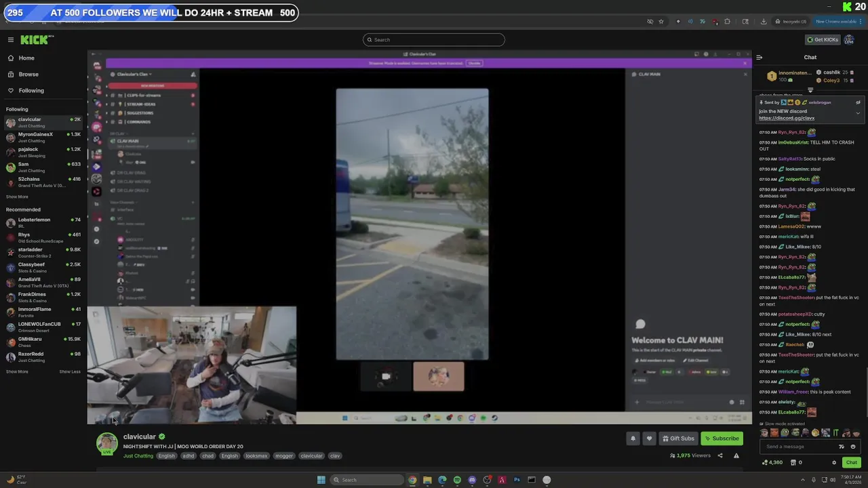Send message with green Chat button
Viewport: 868px width, 488px height.
[x=852, y=462]
